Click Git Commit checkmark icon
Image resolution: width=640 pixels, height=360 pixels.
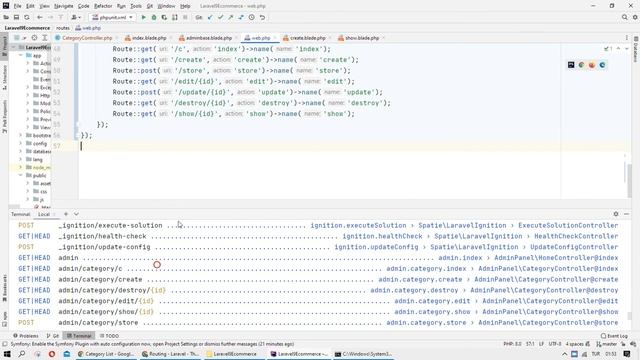220,18
